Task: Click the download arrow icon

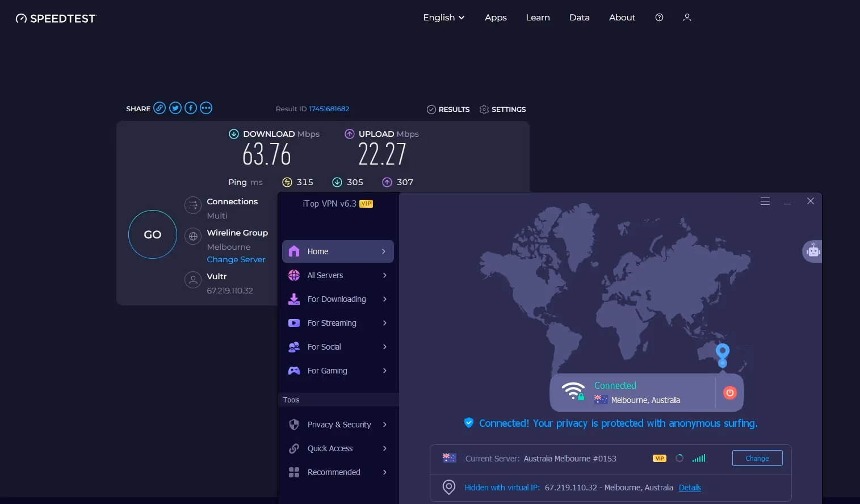Action: [234, 134]
